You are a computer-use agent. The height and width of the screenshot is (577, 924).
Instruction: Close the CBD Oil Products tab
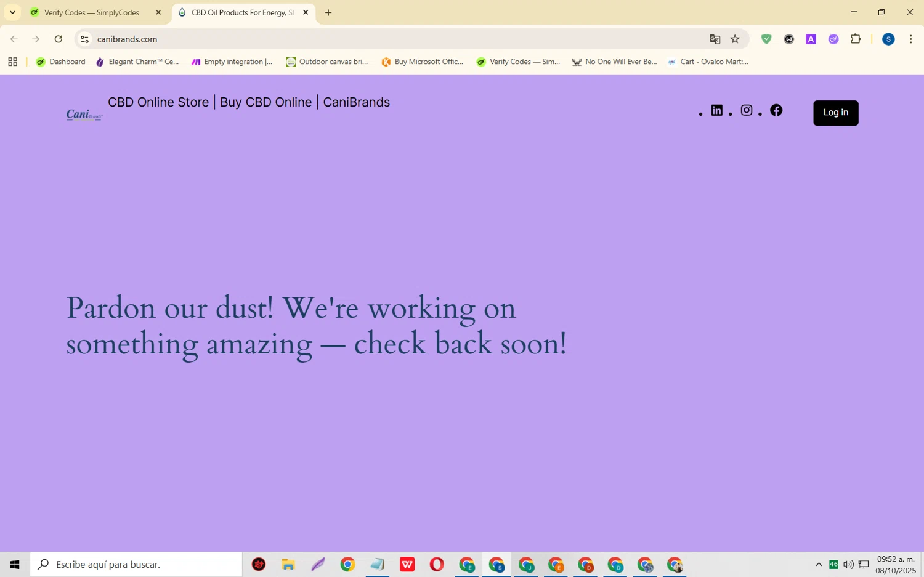coord(306,12)
